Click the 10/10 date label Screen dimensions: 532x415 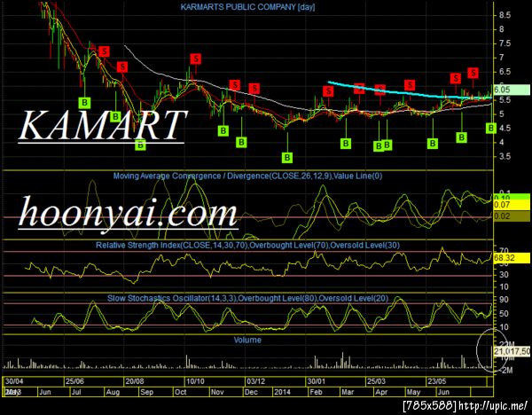coord(195,381)
